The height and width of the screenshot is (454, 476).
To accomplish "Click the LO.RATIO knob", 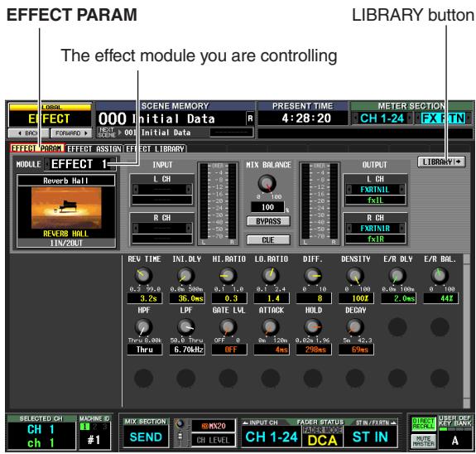I will [271, 276].
